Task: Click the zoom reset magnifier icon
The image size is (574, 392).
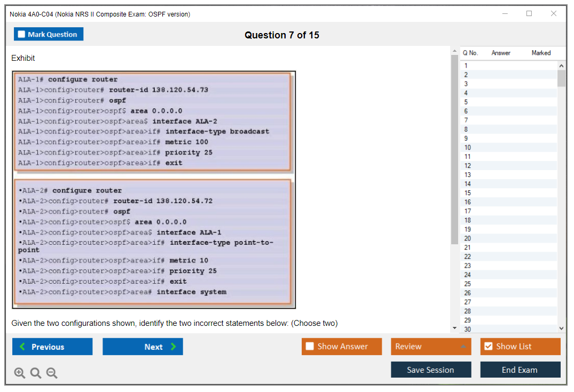Action: (x=36, y=373)
